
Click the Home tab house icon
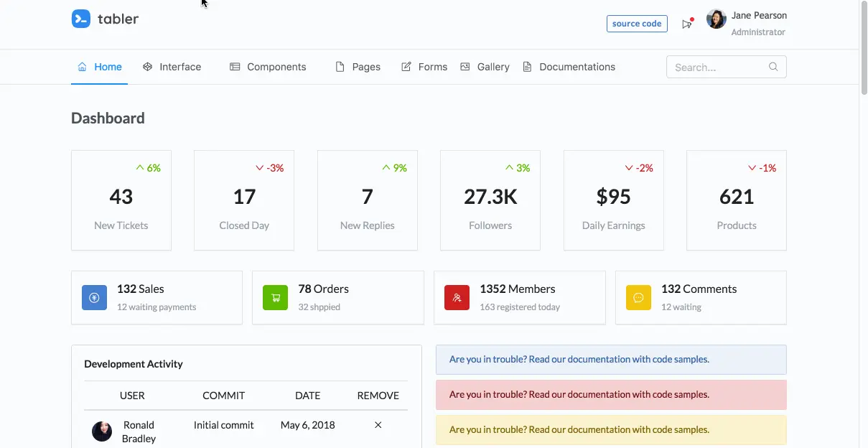coord(82,67)
